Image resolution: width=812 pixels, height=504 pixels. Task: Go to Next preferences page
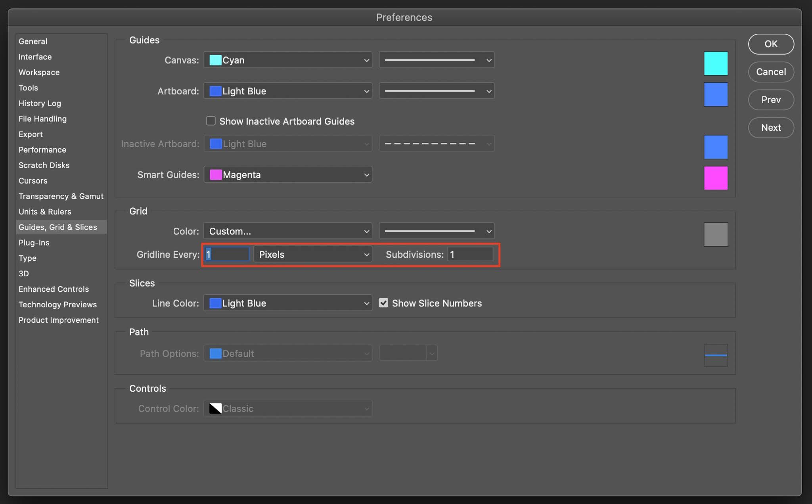tap(770, 128)
